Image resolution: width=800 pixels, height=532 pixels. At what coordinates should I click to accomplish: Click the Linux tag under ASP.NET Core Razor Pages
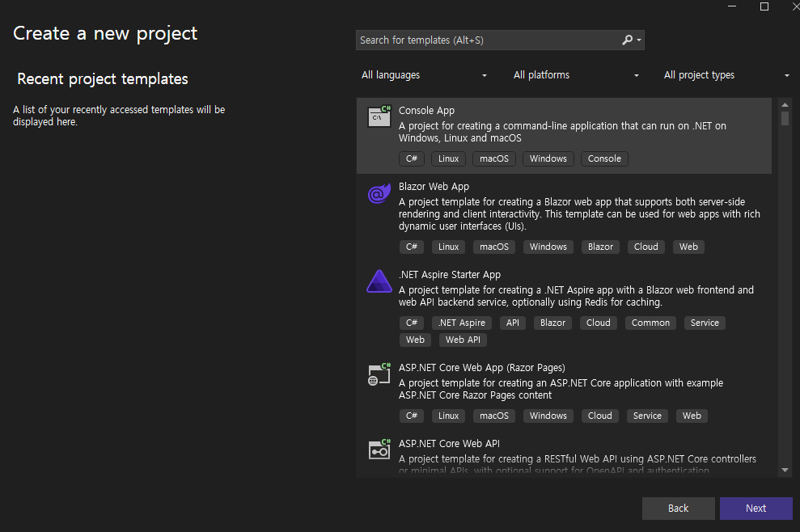tap(448, 416)
